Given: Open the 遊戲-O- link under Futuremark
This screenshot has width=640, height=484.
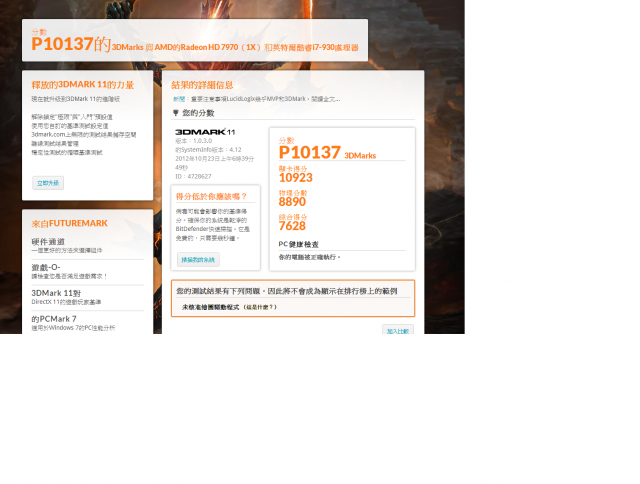Looking at the screenshot, I should (46, 267).
